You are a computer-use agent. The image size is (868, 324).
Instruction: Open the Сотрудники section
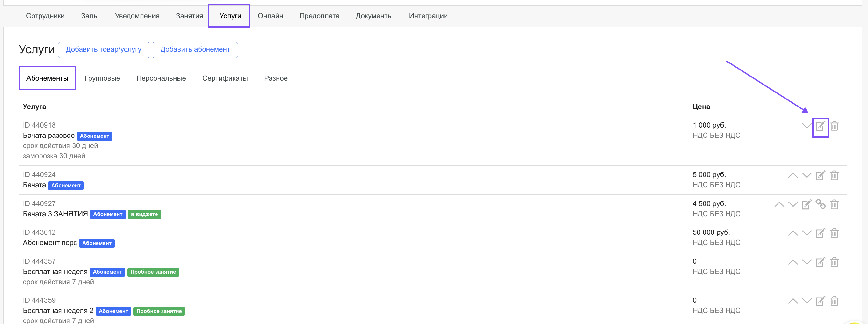click(x=45, y=16)
